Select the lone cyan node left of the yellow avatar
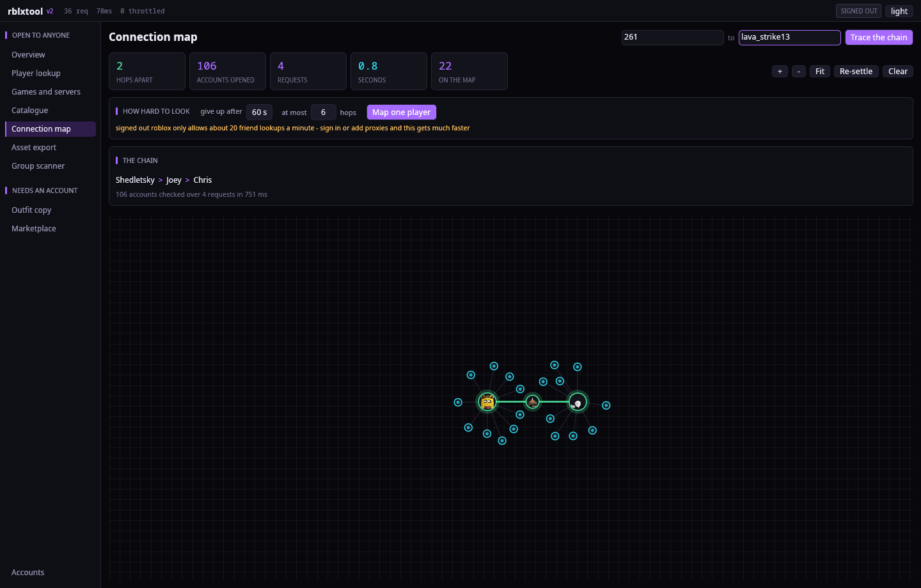Image resolution: width=921 pixels, height=588 pixels. pos(458,403)
